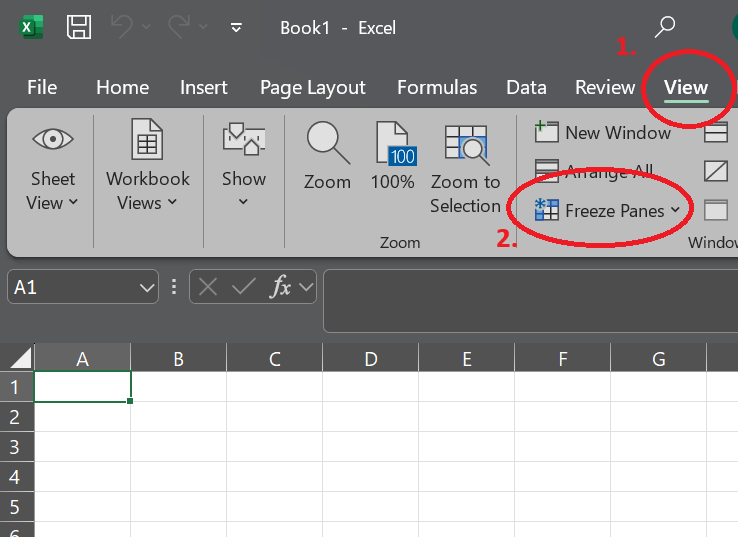Expand the Show options menu

point(243,165)
